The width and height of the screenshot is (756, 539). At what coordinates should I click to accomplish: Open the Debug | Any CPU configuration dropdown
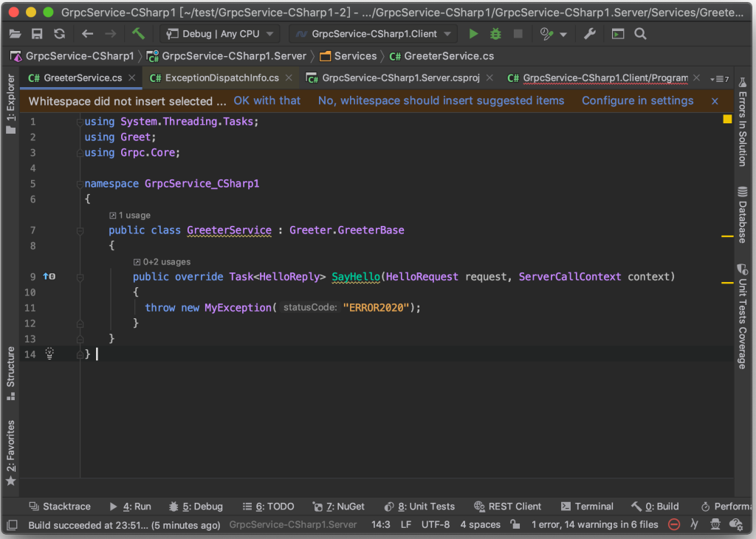click(220, 34)
